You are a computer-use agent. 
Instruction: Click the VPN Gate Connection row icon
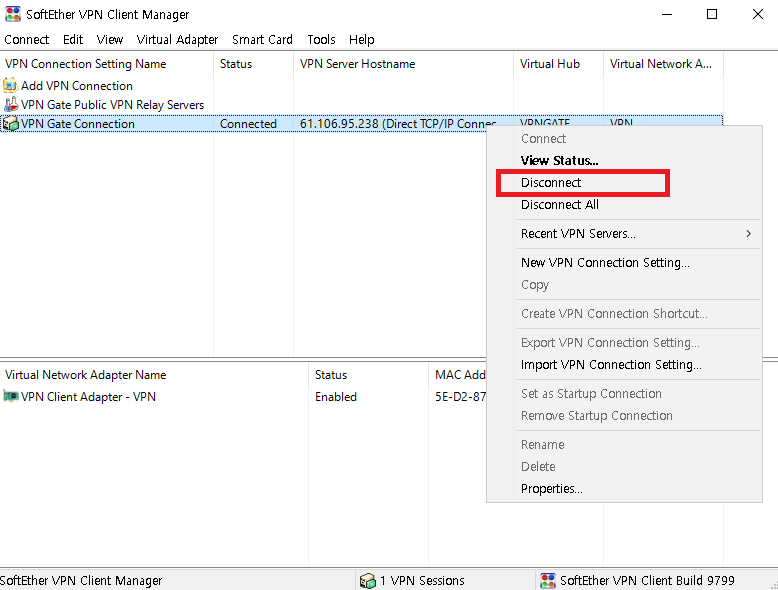click(x=10, y=123)
